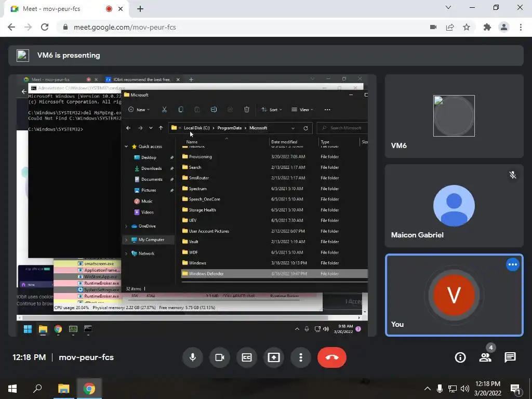Click the meeting code mov-peur-fcs

point(86,357)
